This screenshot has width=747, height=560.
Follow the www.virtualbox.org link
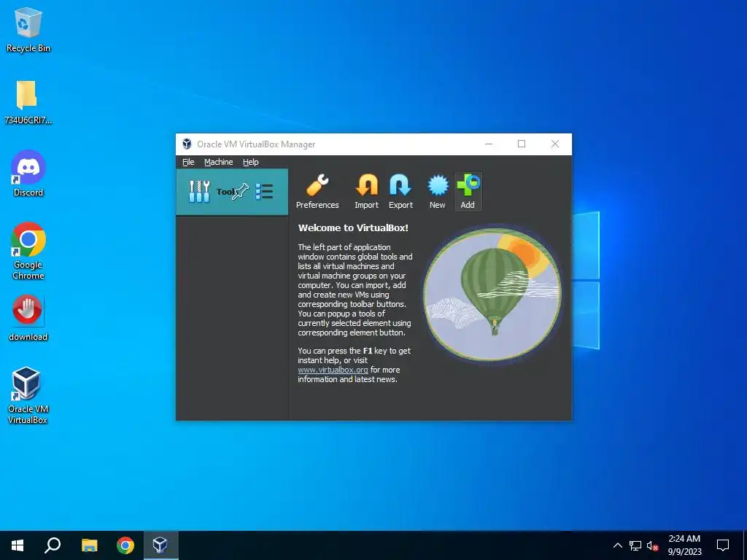333,370
